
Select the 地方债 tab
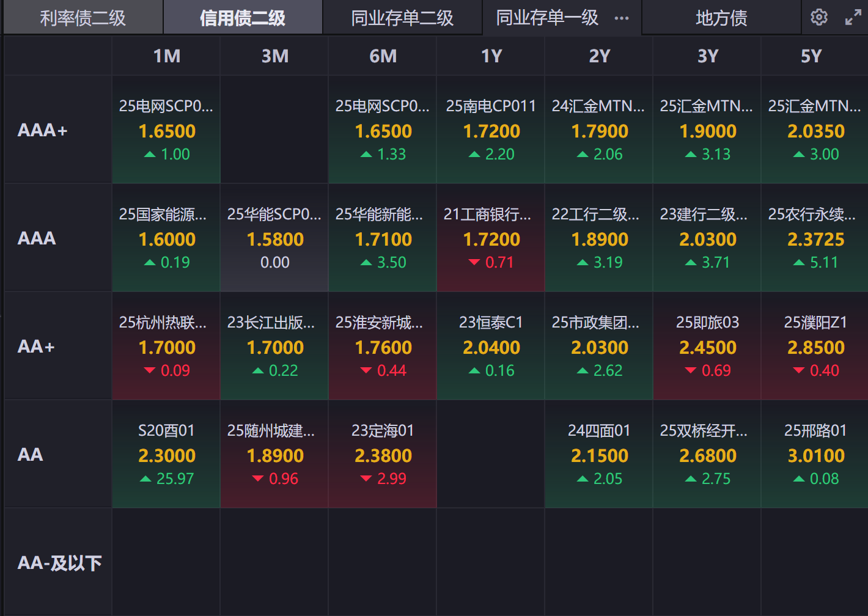pos(721,18)
